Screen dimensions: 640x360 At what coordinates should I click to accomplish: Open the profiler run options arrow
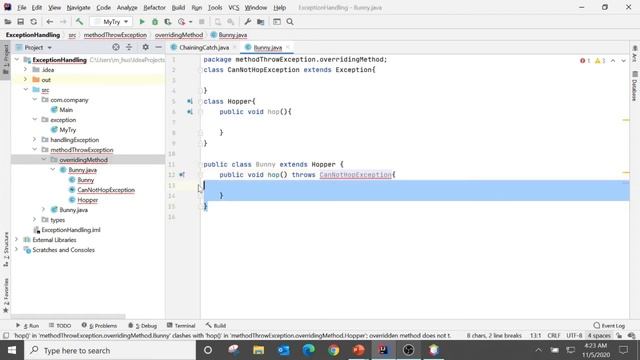191,22
